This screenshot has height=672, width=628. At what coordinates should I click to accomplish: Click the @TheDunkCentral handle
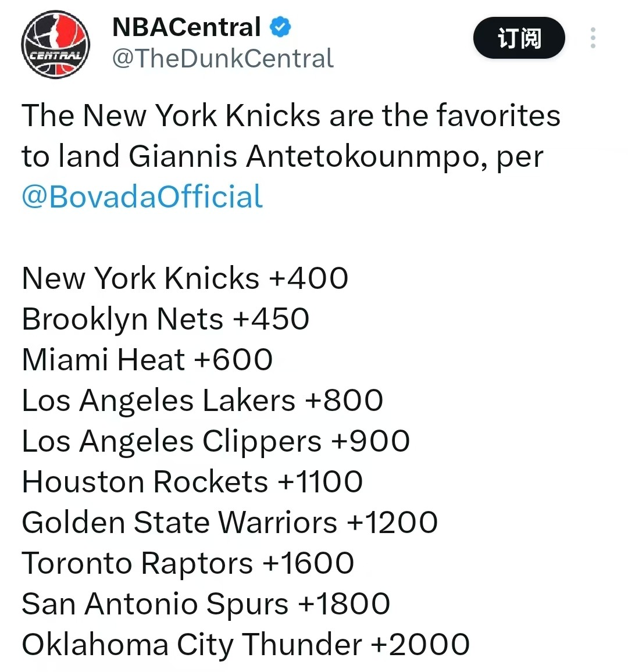click(x=223, y=58)
